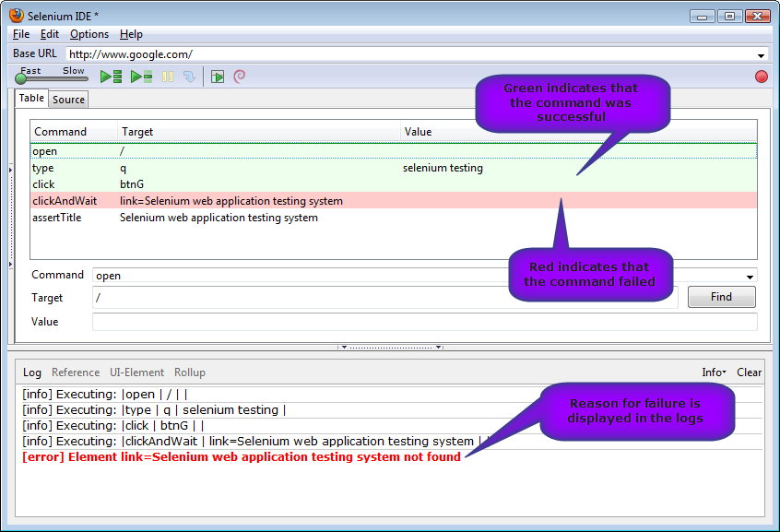Image resolution: width=780 pixels, height=532 pixels.
Task: Play the entire test suite
Action: point(111,77)
